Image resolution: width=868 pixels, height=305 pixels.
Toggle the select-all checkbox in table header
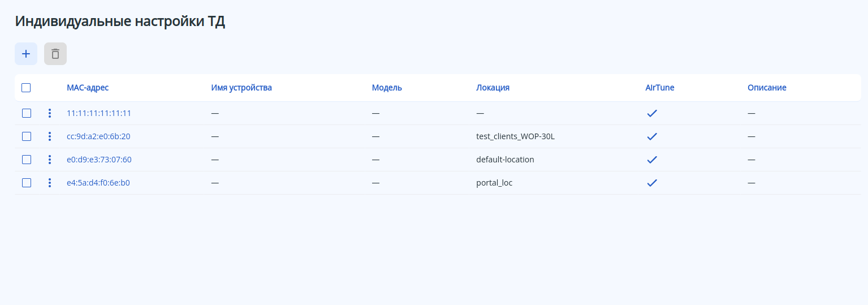tap(26, 88)
